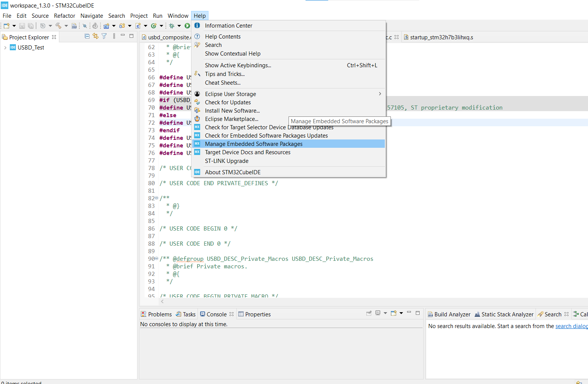Screen dimensions: 588x384
Task: Click the green Run button icon
Action: 187,26
